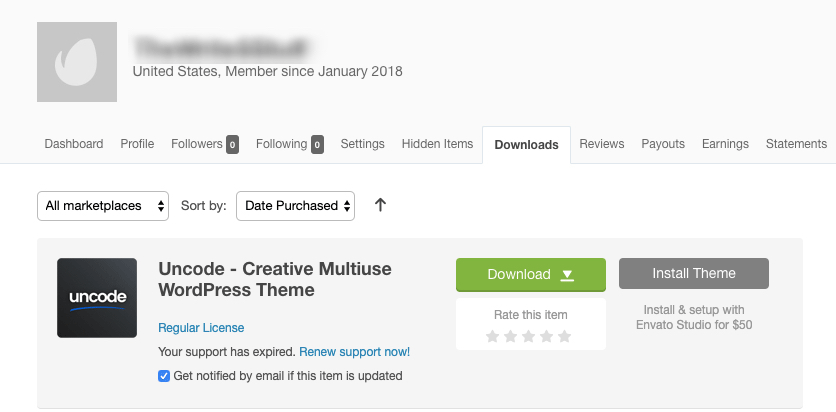This screenshot has height=412, width=836.
Task: Click the 'Rate this item' label
Action: coord(530,314)
